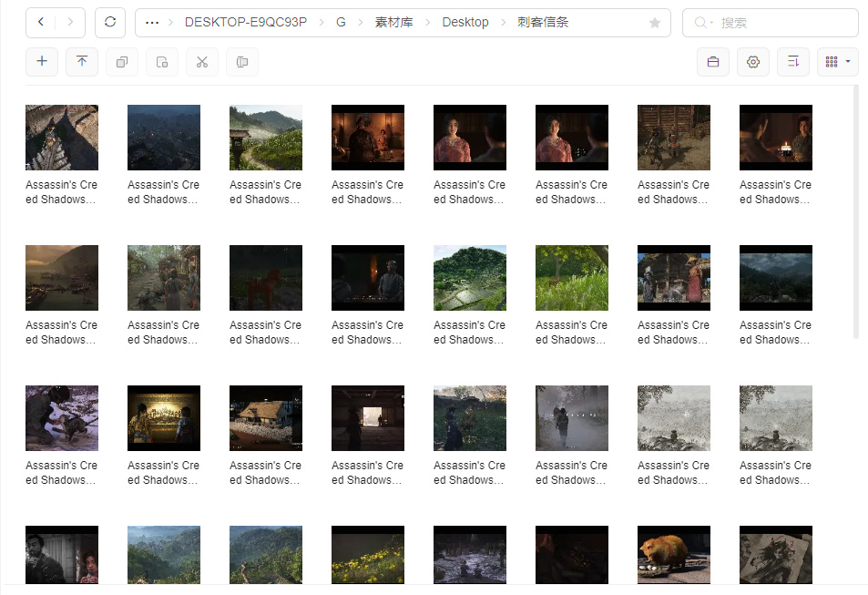Cut selected files with the scissors icon
The image size is (868, 595).
tap(202, 61)
